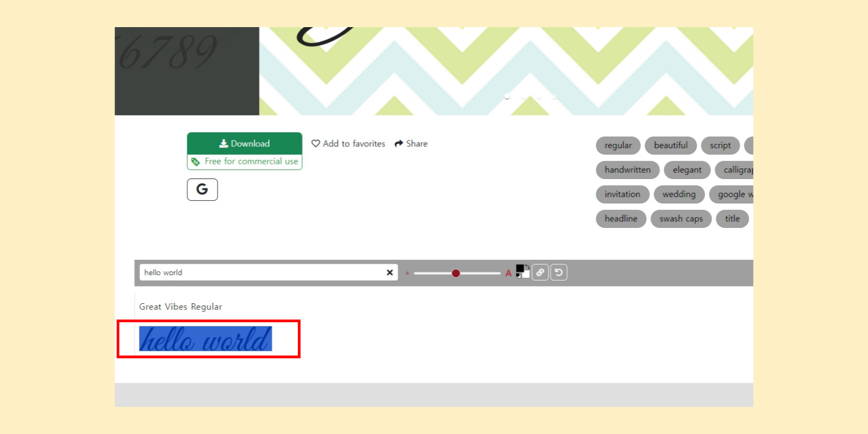Image resolution: width=868 pixels, height=434 pixels.
Task: Select the script tag
Action: pyautogui.click(x=720, y=145)
